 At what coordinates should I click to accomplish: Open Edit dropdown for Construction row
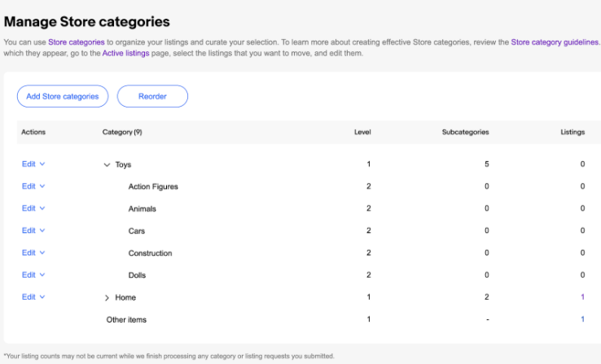point(33,252)
